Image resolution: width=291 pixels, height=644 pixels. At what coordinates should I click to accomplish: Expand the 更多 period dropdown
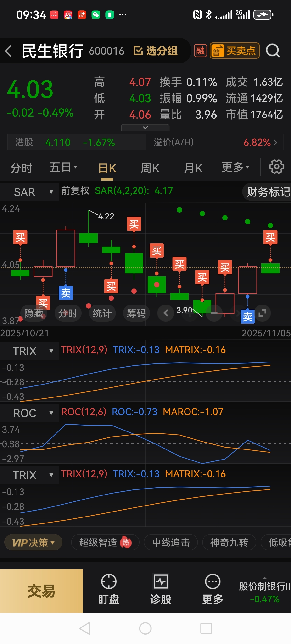(x=235, y=167)
